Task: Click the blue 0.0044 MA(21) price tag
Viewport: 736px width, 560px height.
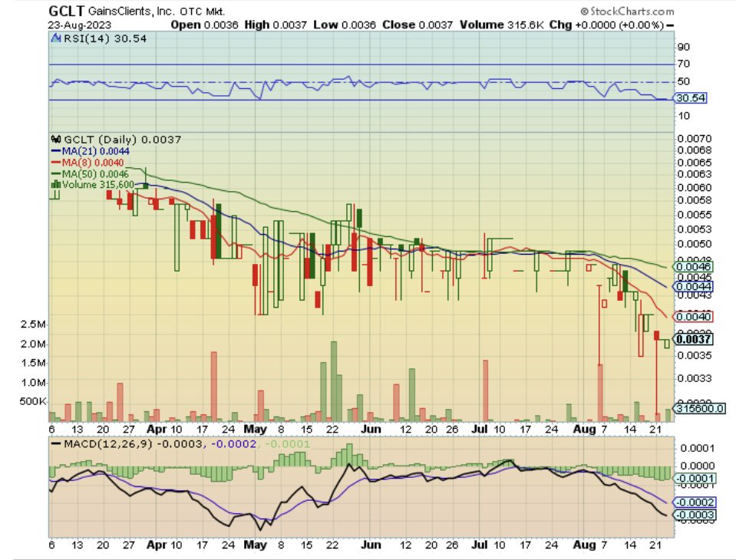Action: click(693, 287)
